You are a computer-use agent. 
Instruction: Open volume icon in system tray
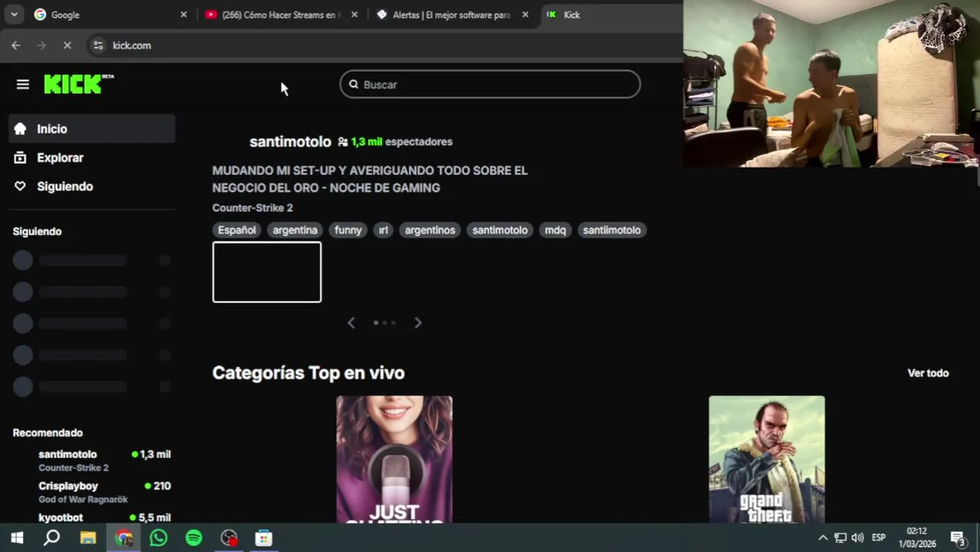pyautogui.click(x=857, y=537)
